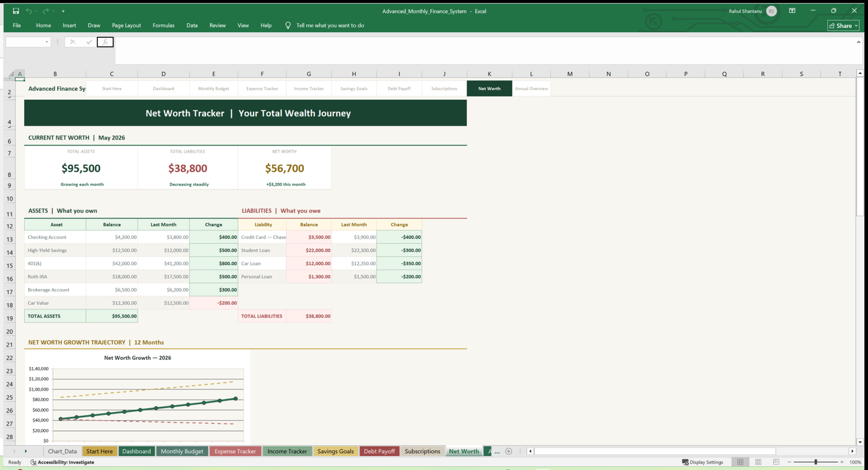Undo the last action
Image resolution: width=868 pixels, height=470 pixels.
28,11
